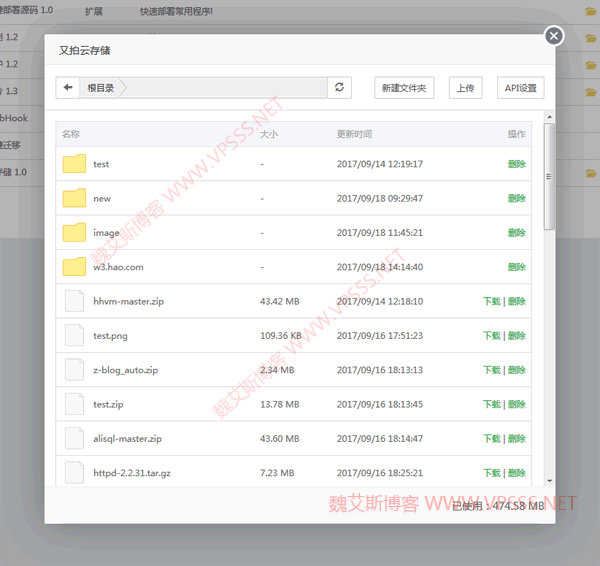Delete the w3.hao.com folder
600x566 pixels.
tap(516, 267)
